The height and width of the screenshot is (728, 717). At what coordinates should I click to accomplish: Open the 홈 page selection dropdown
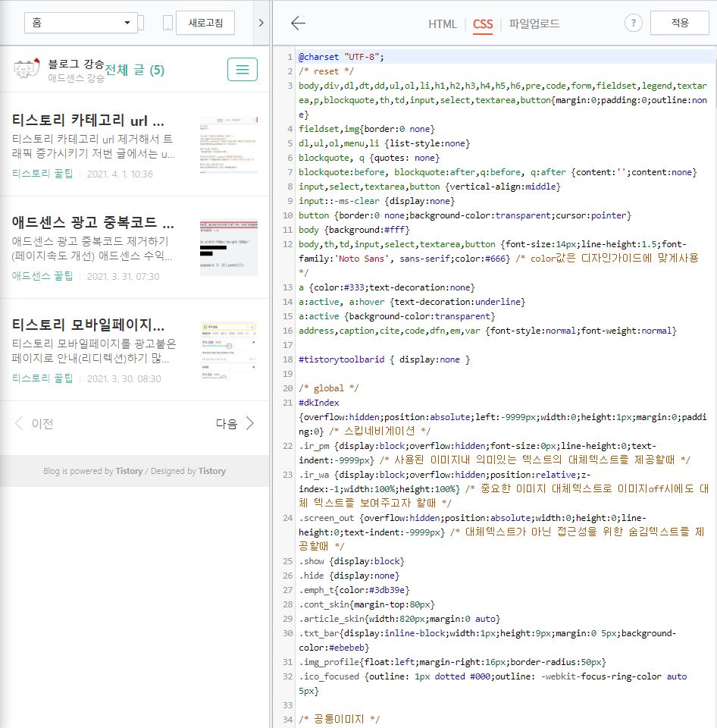pyautogui.click(x=80, y=23)
